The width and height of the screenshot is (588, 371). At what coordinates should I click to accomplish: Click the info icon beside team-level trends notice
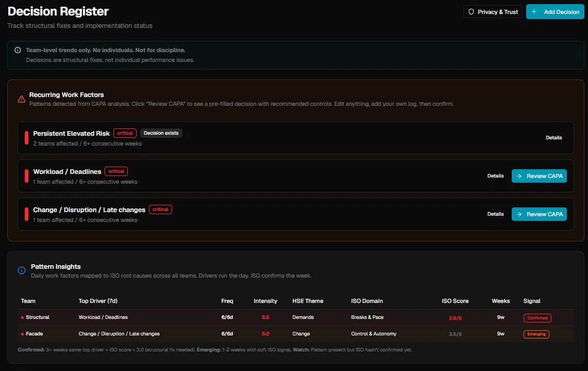coord(18,50)
